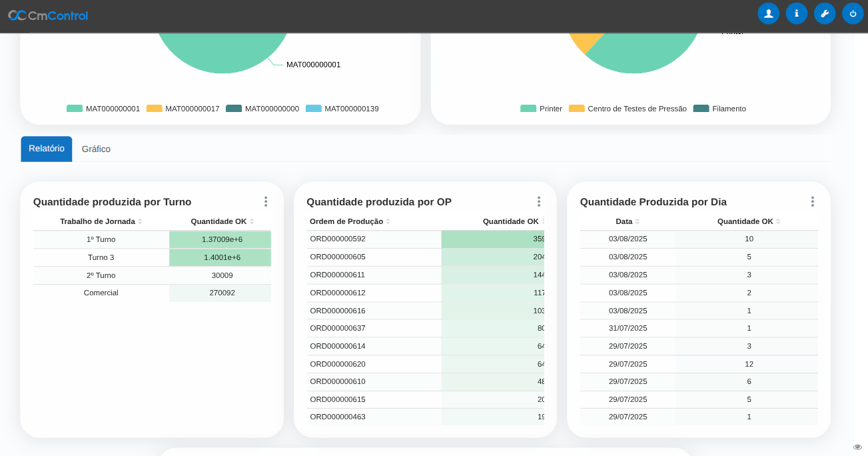
Task: Toggle the eye visibility icon at bottom right
Action: pos(857,447)
